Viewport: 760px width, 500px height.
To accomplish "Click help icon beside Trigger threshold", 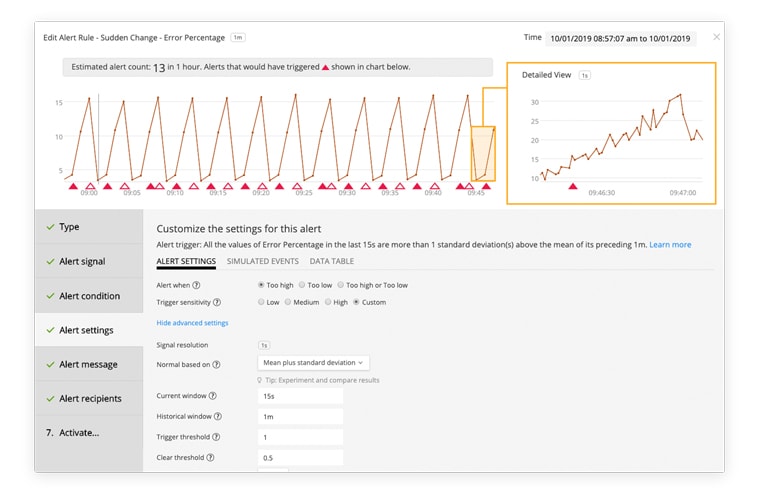I will click(215, 437).
